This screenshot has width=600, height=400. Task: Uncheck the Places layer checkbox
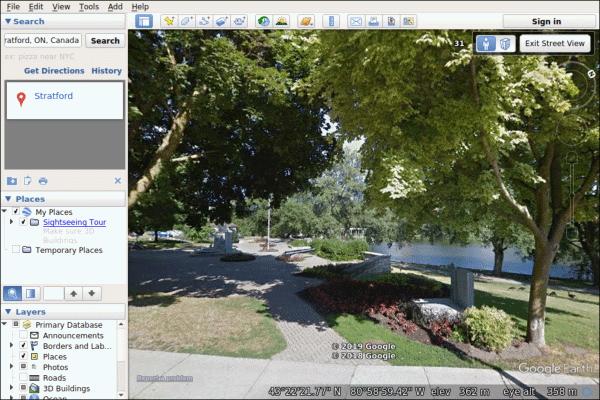pyautogui.click(x=23, y=356)
